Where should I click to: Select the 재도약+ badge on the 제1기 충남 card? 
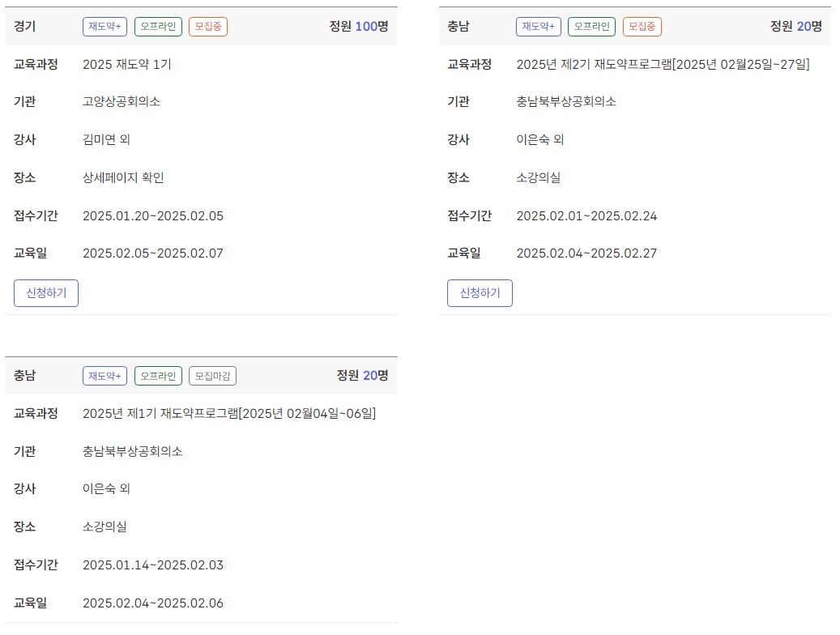tap(104, 375)
